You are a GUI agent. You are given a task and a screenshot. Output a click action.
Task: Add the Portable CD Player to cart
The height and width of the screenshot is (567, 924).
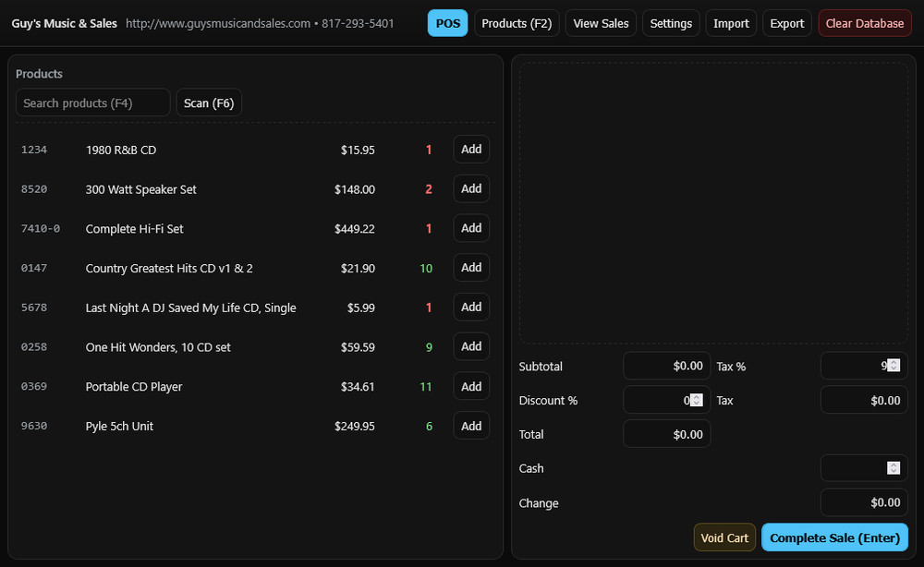[x=471, y=386]
